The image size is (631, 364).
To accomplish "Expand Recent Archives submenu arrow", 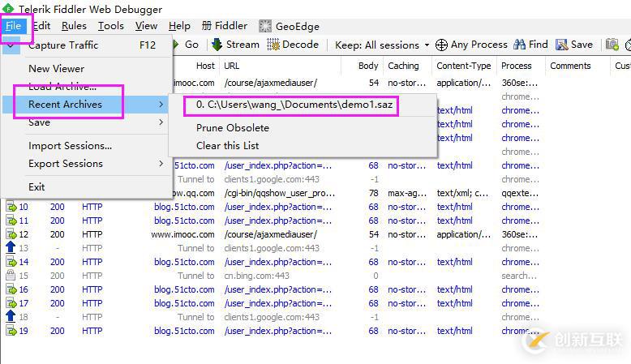I will tap(161, 104).
